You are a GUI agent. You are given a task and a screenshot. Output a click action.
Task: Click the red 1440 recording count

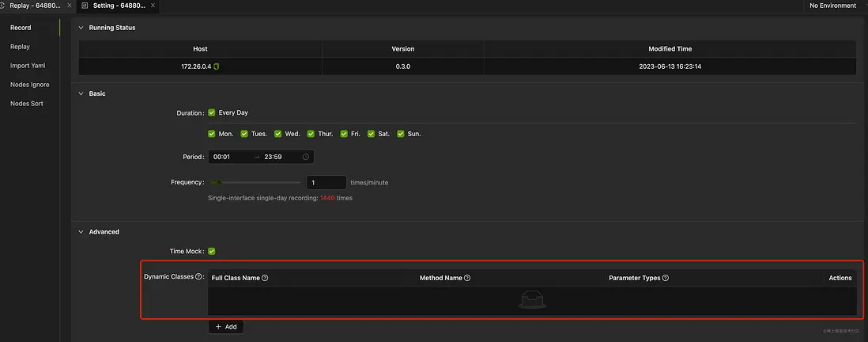click(327, 198)
